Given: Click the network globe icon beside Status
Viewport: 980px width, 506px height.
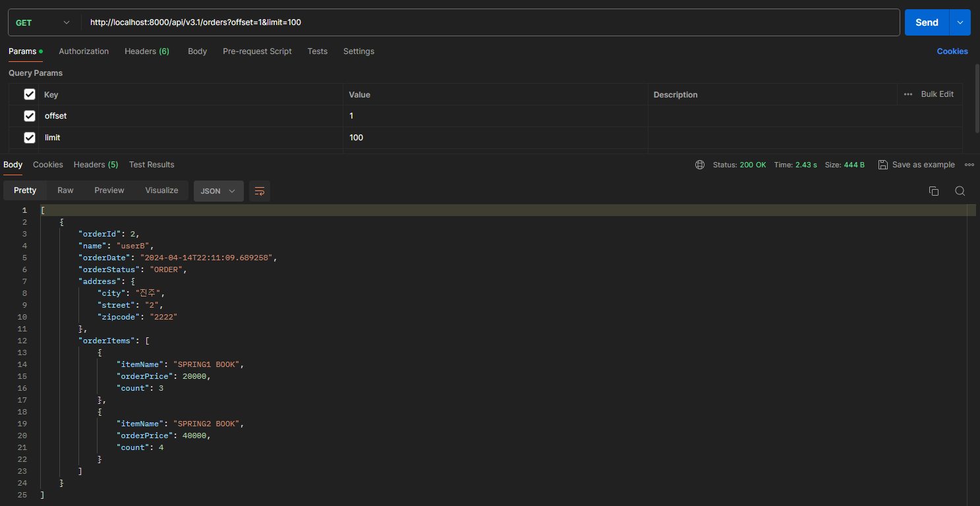Looking at the screenshot, I should click(700, 165).
